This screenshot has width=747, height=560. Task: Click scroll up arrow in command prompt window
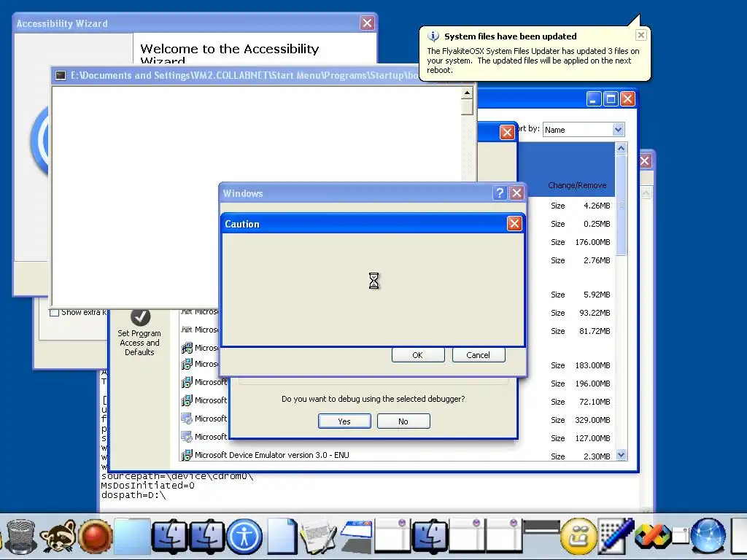pyautogui.click(x=467, y=93)
